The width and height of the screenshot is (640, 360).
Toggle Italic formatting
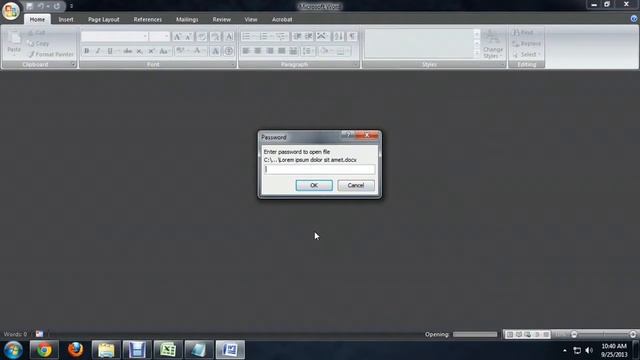pyautogui.click(x=98, y=51)
